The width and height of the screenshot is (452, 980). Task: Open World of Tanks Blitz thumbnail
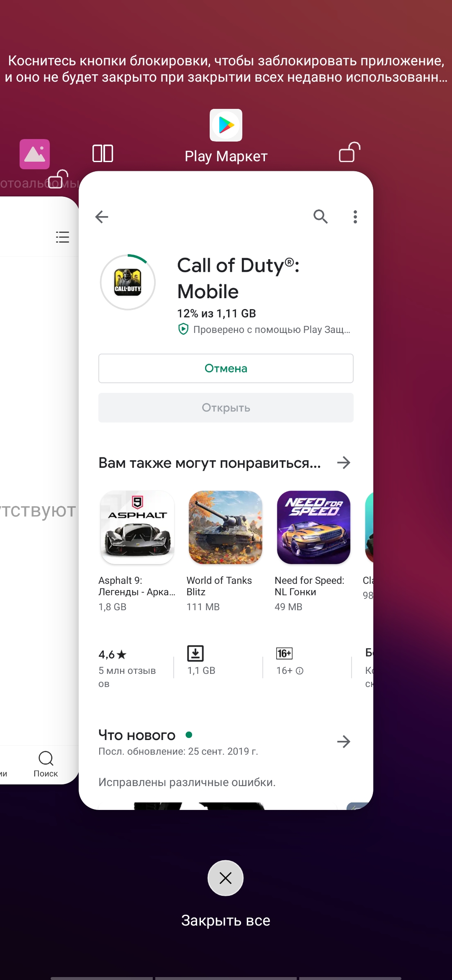[x=226, y=527]
